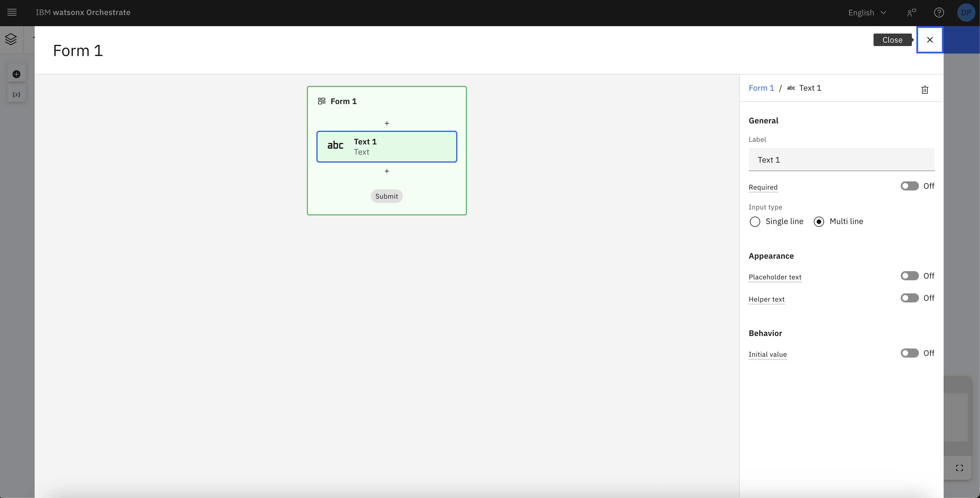Enable the Initial value toggle
Image resolution: width=980 pixels, height=498 pixels.
[x=909, y=353]
